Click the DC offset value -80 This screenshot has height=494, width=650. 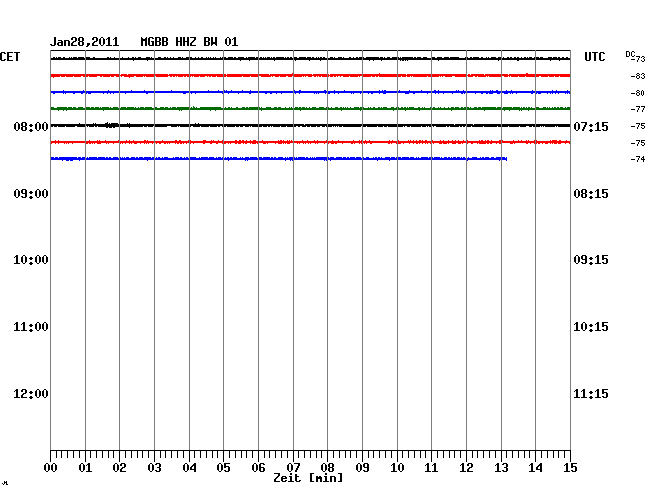pyautogui.click(x=638, y=93)
